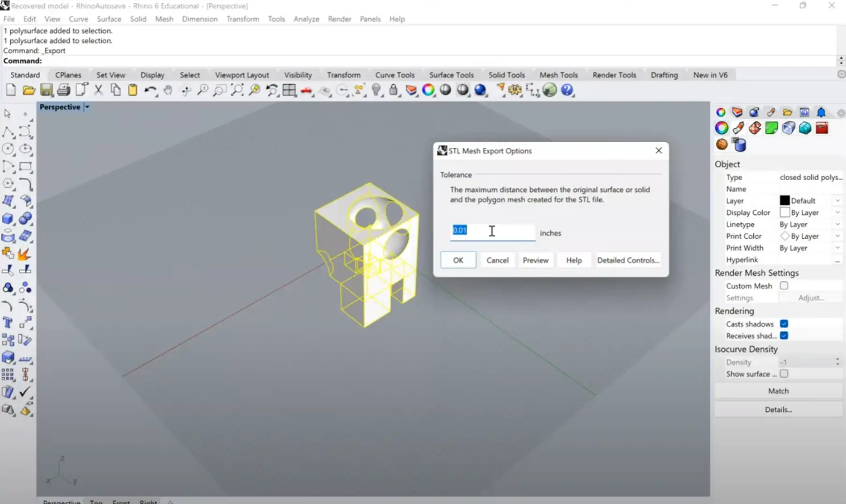
Task: Click the Options gear icon in toolbar
Action: [x=515, y=90]
